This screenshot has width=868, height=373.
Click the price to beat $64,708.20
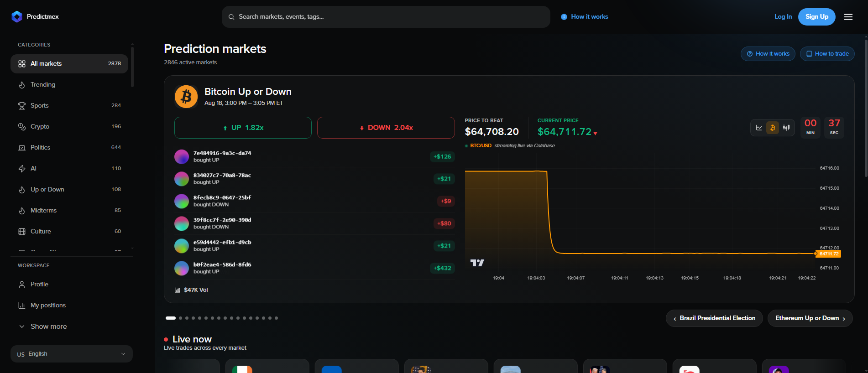(492, 132)
